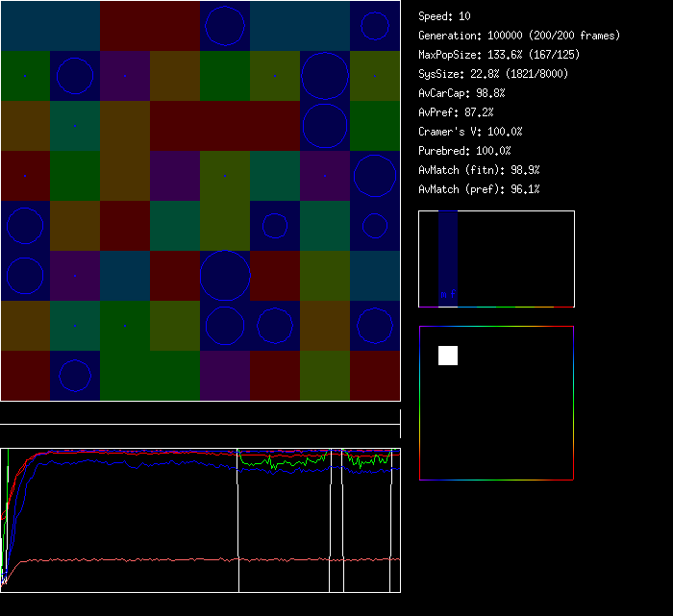
Task: Click the blue 'm f' histogram bar
Action: pos(448,259)
